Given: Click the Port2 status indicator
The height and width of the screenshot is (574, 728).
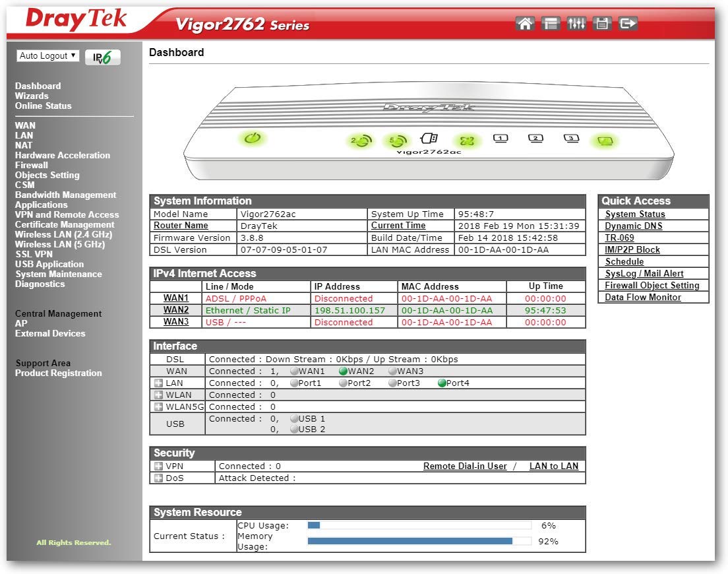Looking at the screenshot, I should (343, 383).
